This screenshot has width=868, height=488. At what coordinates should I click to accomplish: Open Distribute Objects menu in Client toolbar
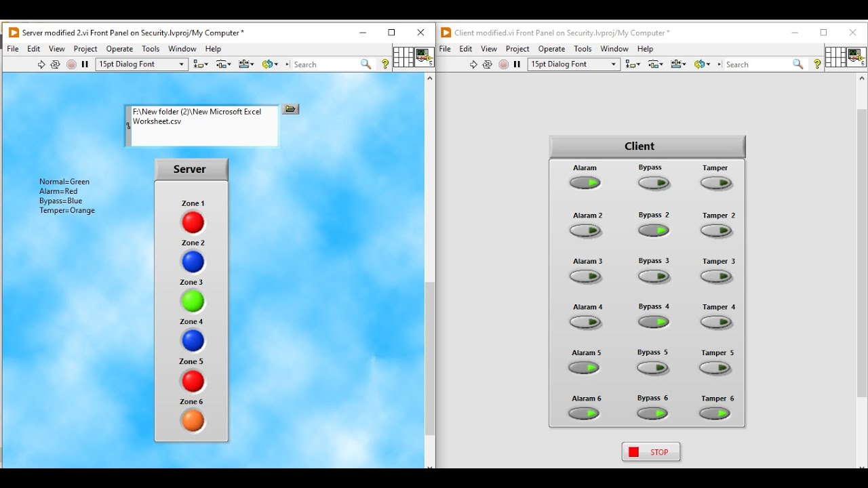tap(656, 64)
